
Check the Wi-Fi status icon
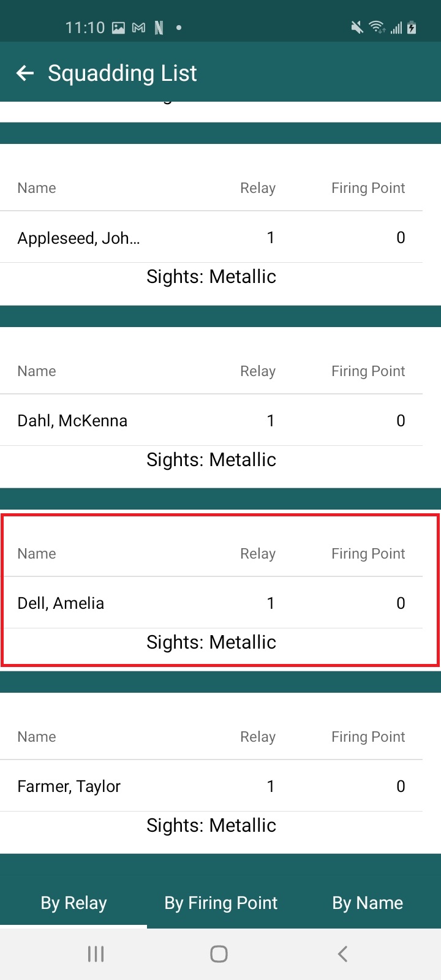pyautogui.click(x=377, y=27)
